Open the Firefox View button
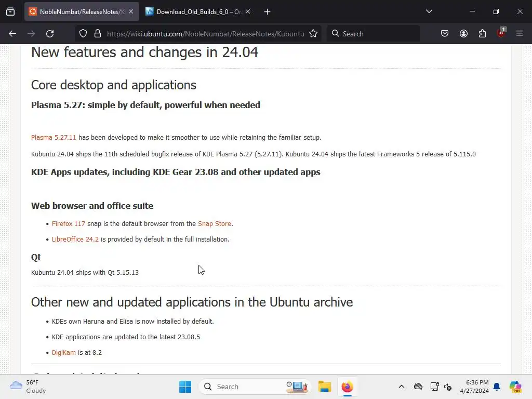 (10, 12)
